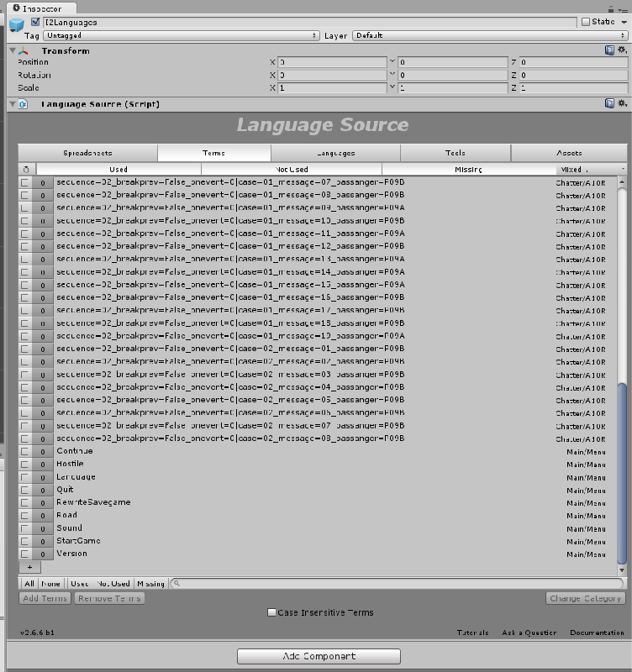Screen dimensions: 632x672
Task: Click the Add Component button
Action: coord(319,656)
